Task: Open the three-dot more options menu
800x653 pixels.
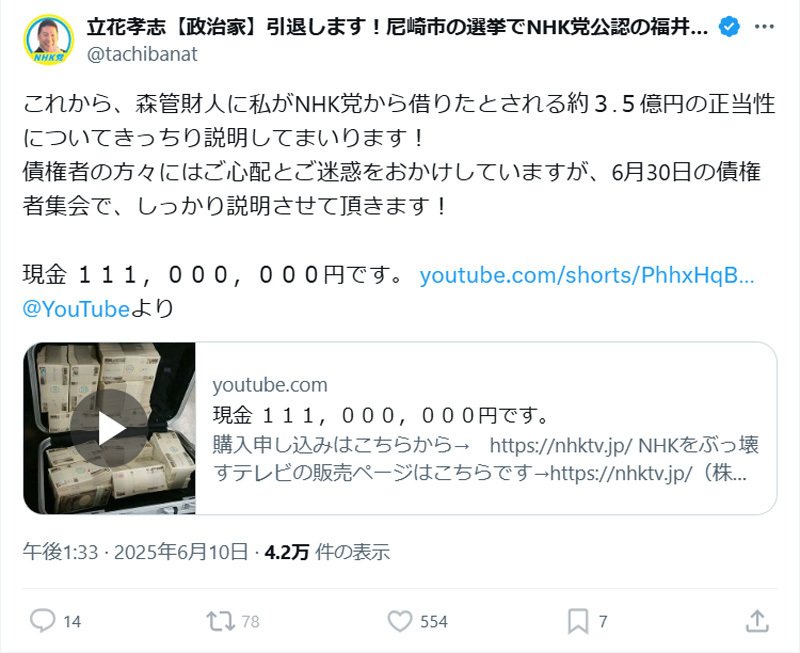Action: tap(764, 27)
